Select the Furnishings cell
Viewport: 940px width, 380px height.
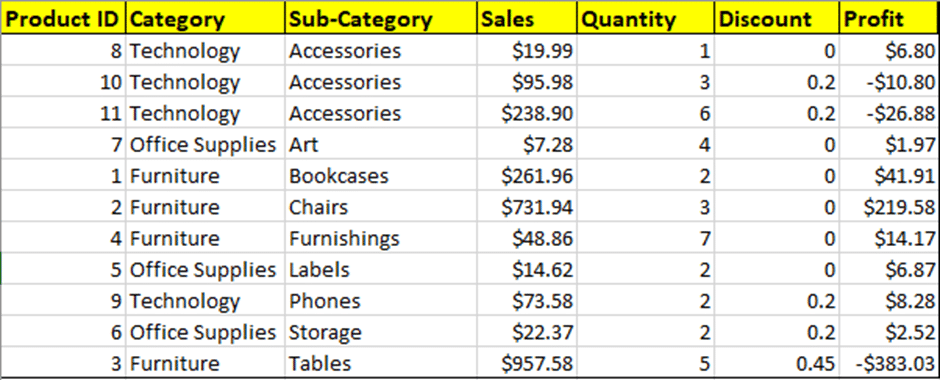pos(381,238)
